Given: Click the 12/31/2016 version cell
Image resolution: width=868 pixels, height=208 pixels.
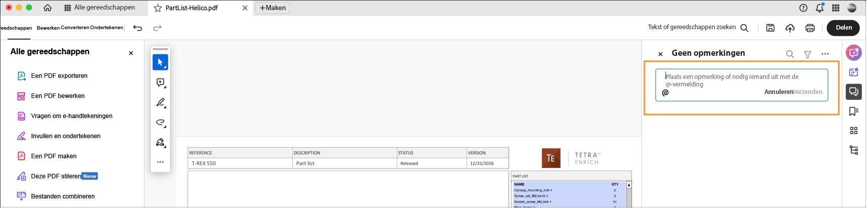Looking at the screenshot, I should pos(487,163).
